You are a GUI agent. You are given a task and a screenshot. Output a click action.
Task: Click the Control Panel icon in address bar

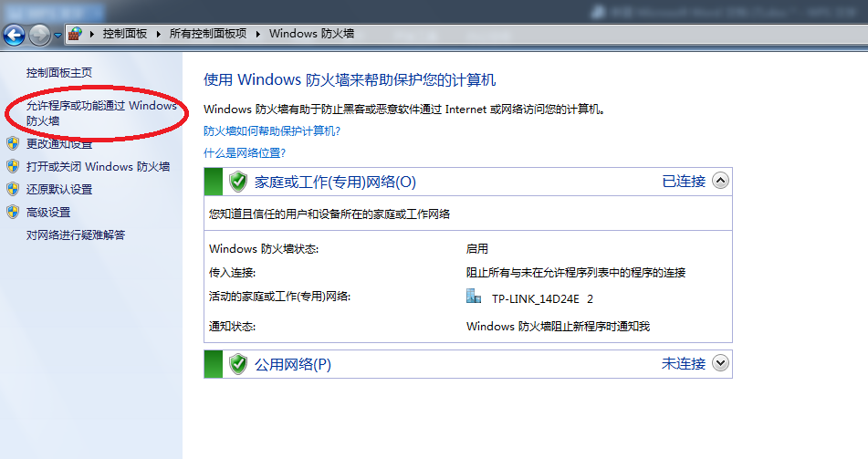[x=76, y=34]
